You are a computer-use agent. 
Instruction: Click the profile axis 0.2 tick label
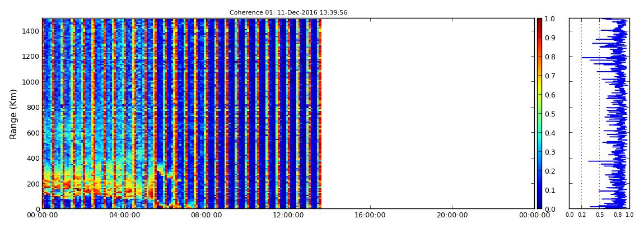coord(581,215)
